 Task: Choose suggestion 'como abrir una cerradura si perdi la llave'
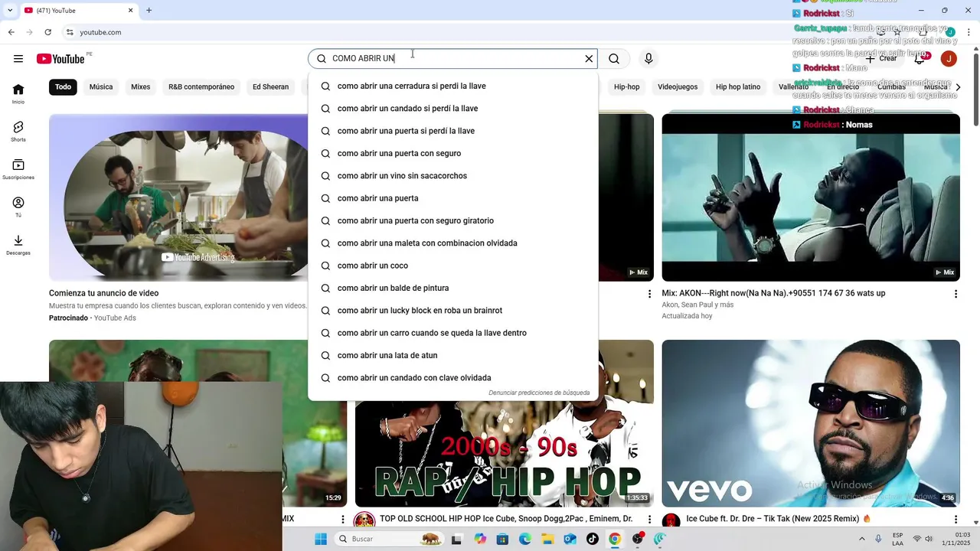[x=453, y=86]
